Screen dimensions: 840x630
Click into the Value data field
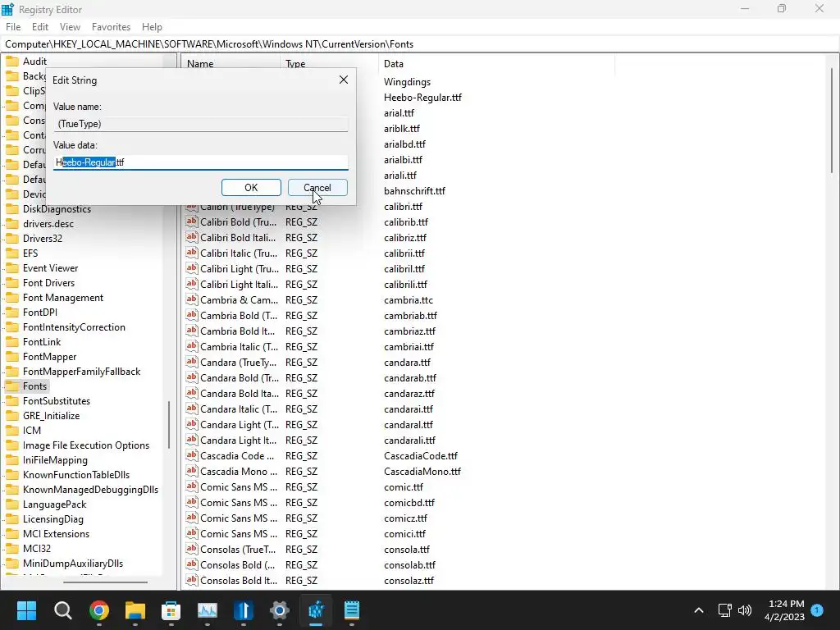pos(200,162)
